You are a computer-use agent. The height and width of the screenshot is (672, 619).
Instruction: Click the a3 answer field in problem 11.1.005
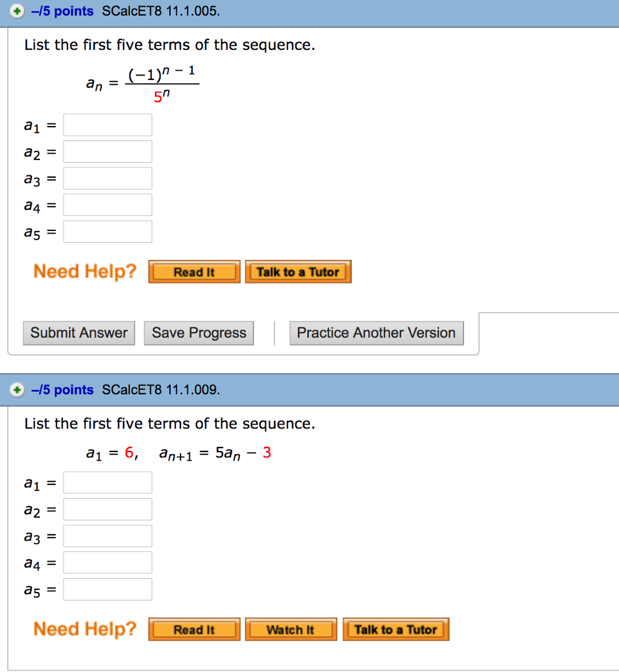point(107,177)
